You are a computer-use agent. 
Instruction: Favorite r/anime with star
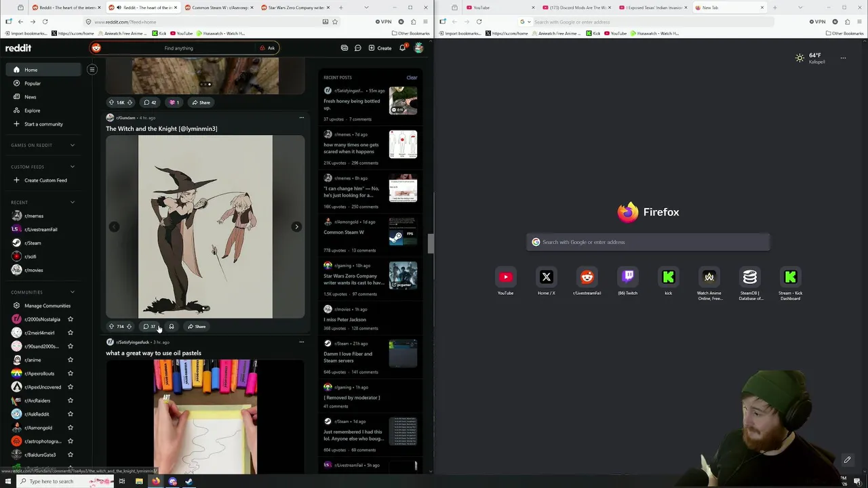coord(70,360)
